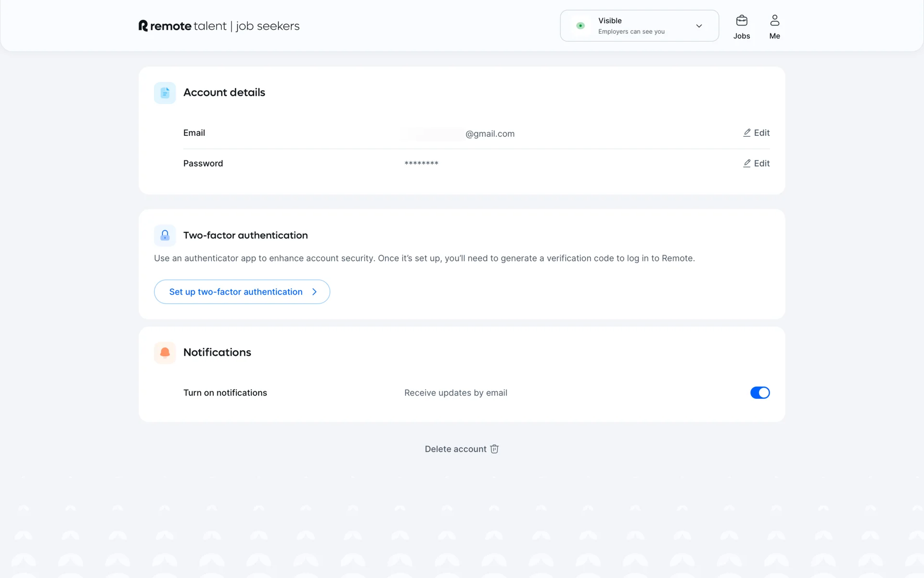The width and height of the screenshot is (924, 578).
Task: Click the pencil icon in Email row
Action: (x=747, y=133)
